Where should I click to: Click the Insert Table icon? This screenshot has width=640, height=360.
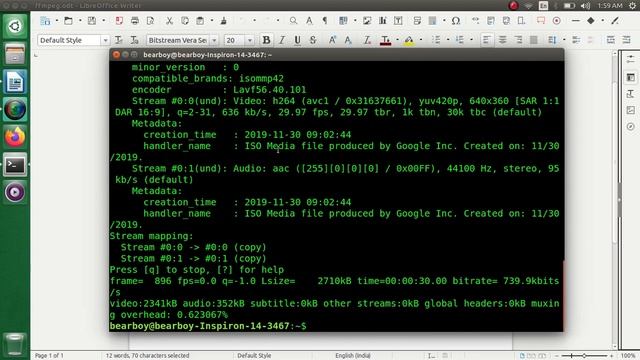(x=344, y=21)
